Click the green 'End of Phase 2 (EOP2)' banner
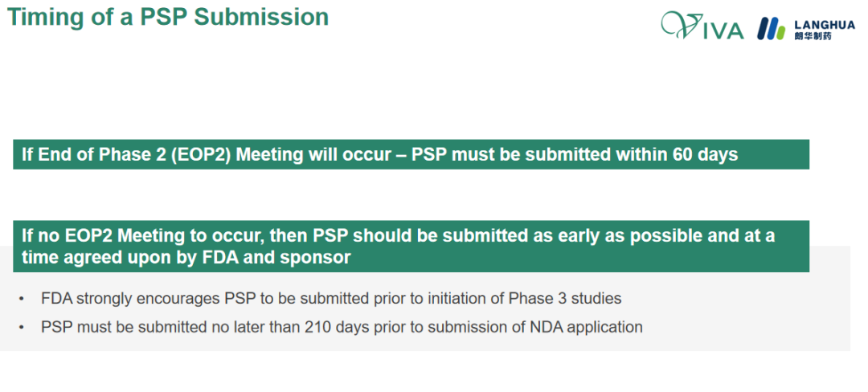868x392 pixels. (411, 154)
